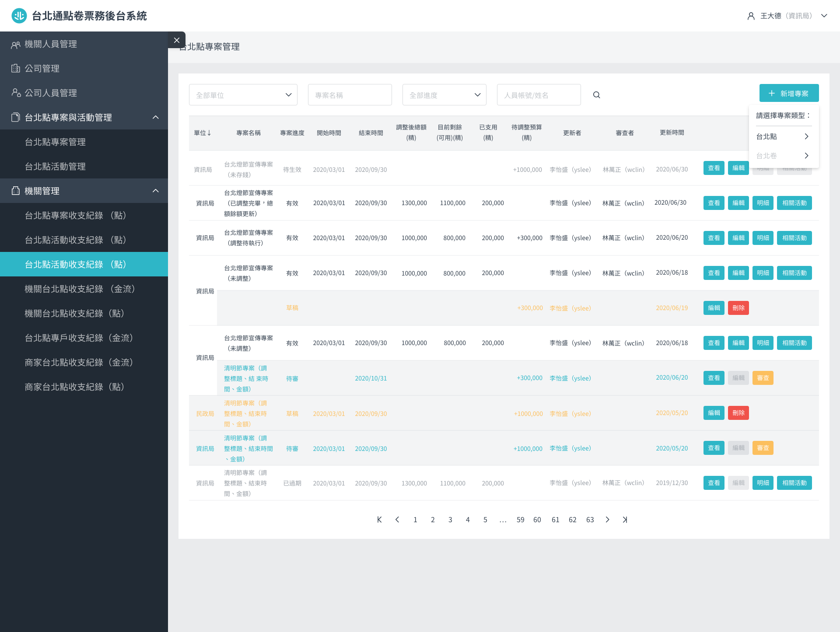Click orange 審查 button for 2020/10/31 row
840x632 pixels.
763,378
